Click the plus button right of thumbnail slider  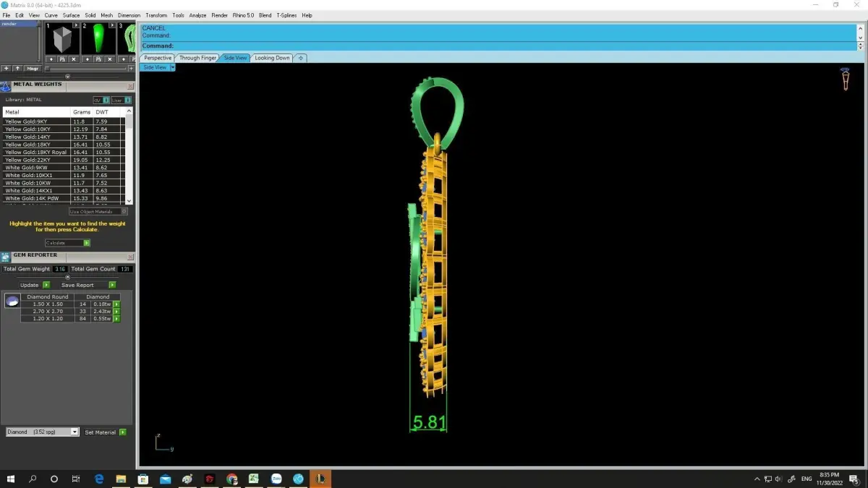[131, 69]
